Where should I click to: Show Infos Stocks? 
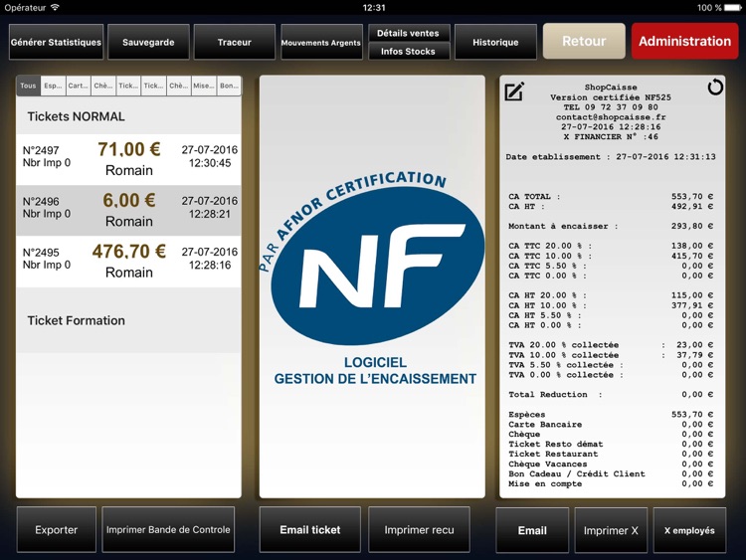click(409, 51)
